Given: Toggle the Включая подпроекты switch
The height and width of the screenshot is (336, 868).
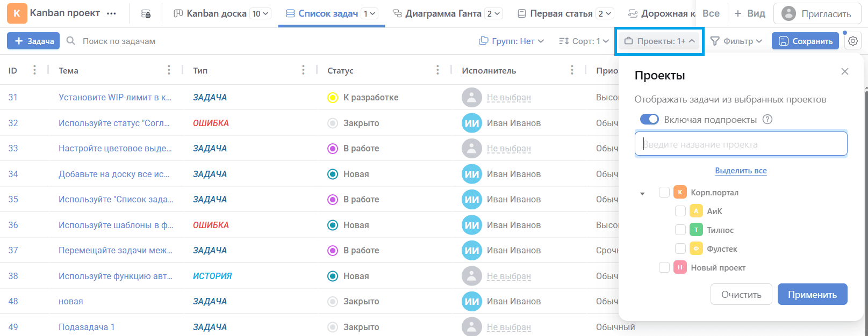Looking at the screenshot, I should click(649, 120).
